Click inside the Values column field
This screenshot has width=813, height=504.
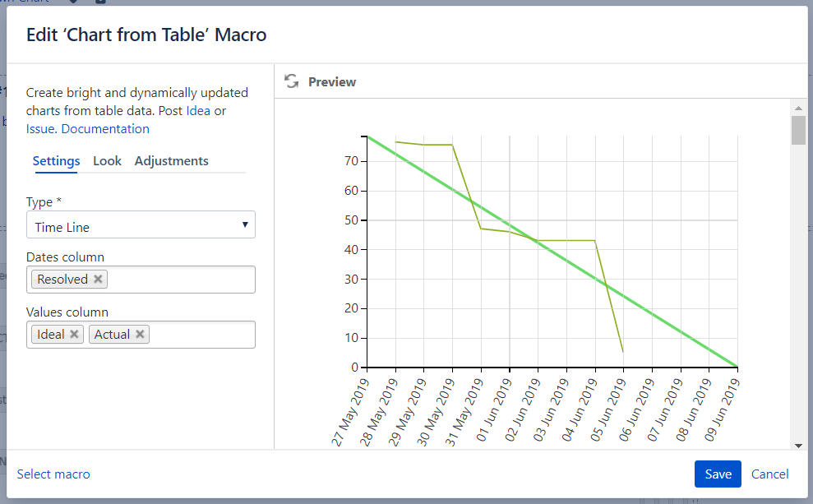pos(201,334)
